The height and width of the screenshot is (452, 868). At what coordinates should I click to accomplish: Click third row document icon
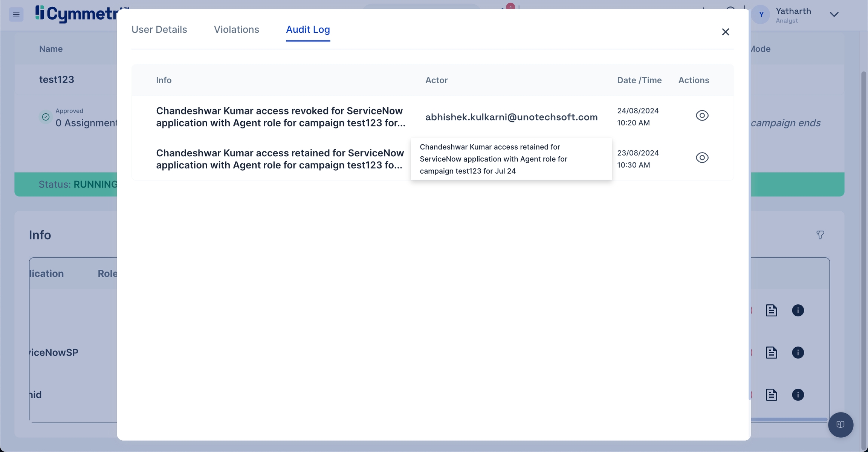(771, 395)
